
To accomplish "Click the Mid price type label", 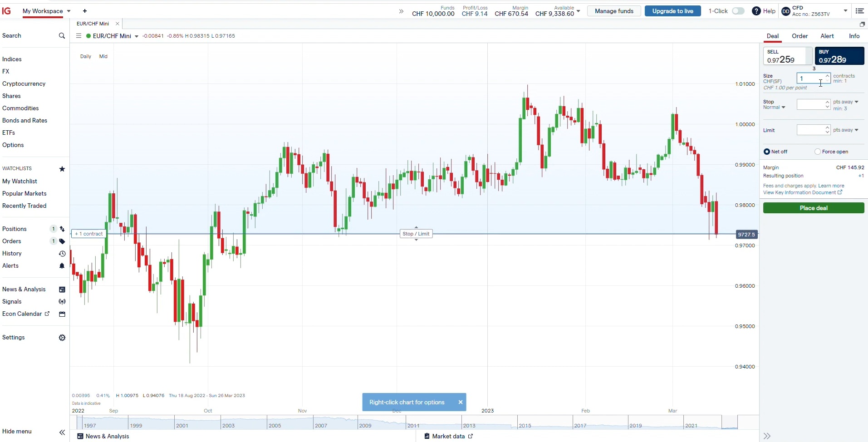I will coord(103,57).
